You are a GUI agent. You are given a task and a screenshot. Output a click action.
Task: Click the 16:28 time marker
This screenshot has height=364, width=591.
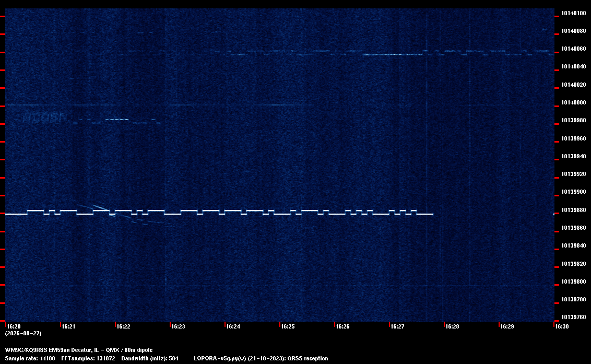(452, 326)
